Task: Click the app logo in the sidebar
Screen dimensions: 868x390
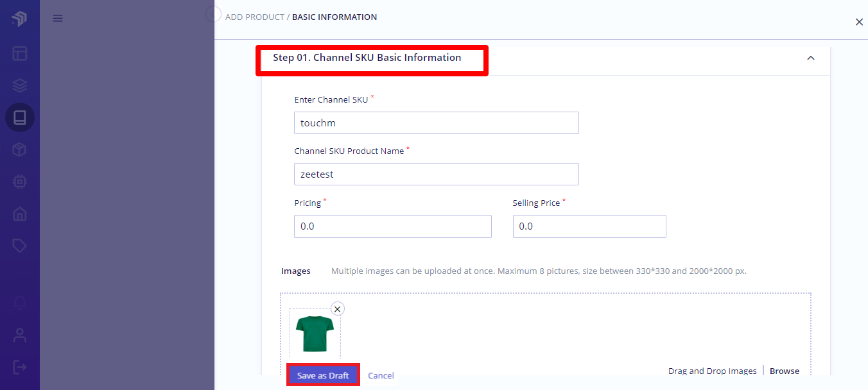Action: [19, 19]
